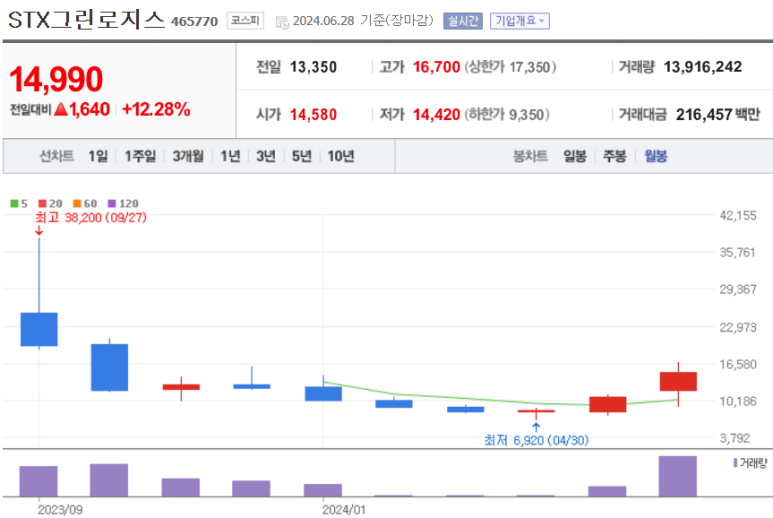This screenshot has width=773, height=518.
Task: Switch to the 주봉 candle chart
Action: (615, 156)
